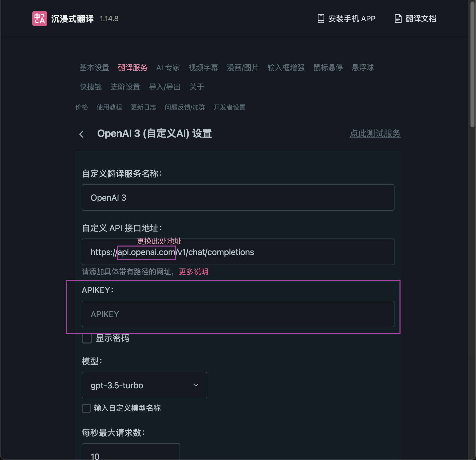Image resolution: width=476 pixels, height=460 pixels.
Task: Click the phone icon beside 安装手机 APP
Action: (321, 19)
